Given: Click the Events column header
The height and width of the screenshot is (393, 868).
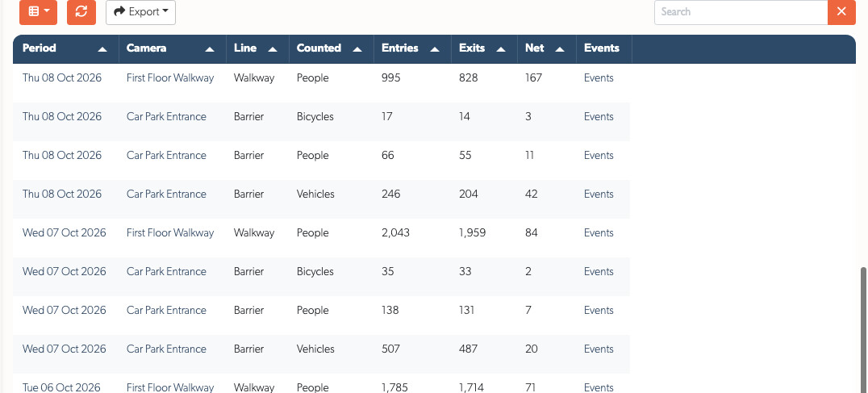Looking at the screenshot, I should pyautogui.click(x=603, y=48).
